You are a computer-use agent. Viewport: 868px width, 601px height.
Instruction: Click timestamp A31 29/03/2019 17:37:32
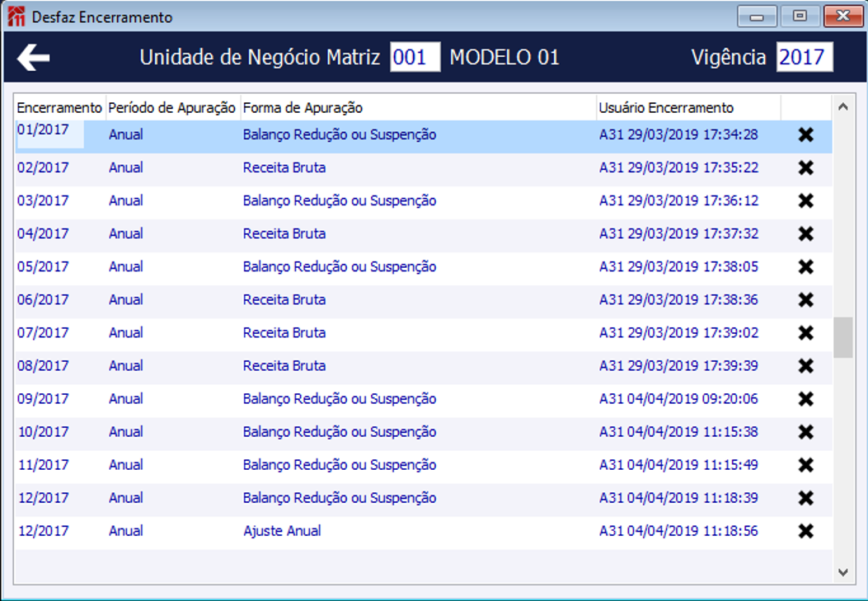(x=678, y=233)
